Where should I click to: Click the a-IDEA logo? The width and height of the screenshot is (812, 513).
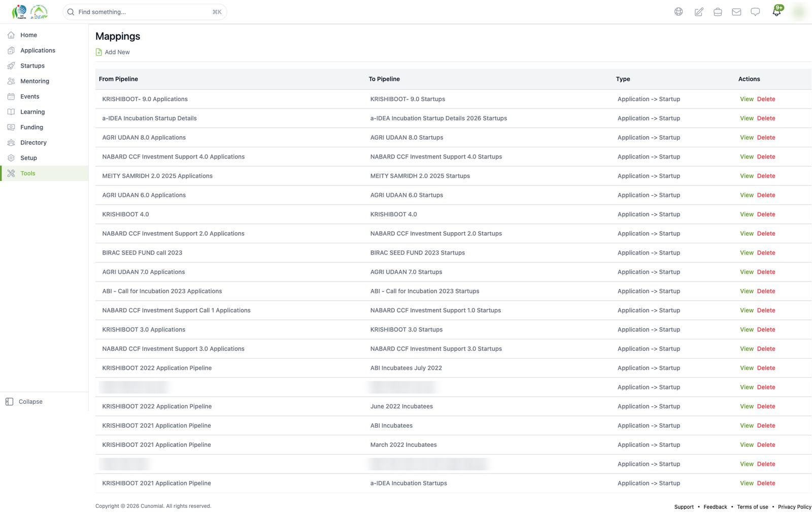tap(39, 12)
